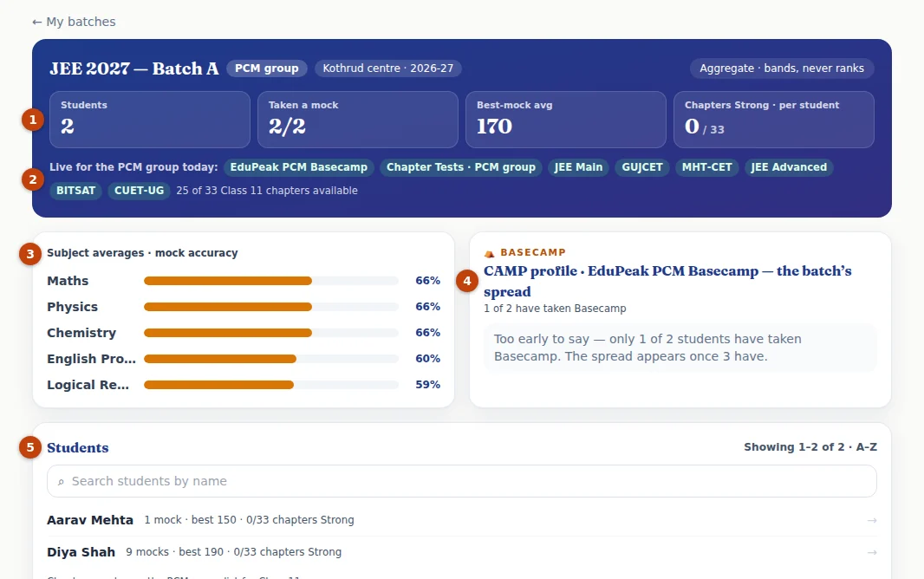This screenshot has height=579, width=924.
Task: Go back to My batches
Action: (x=74, y=22)
